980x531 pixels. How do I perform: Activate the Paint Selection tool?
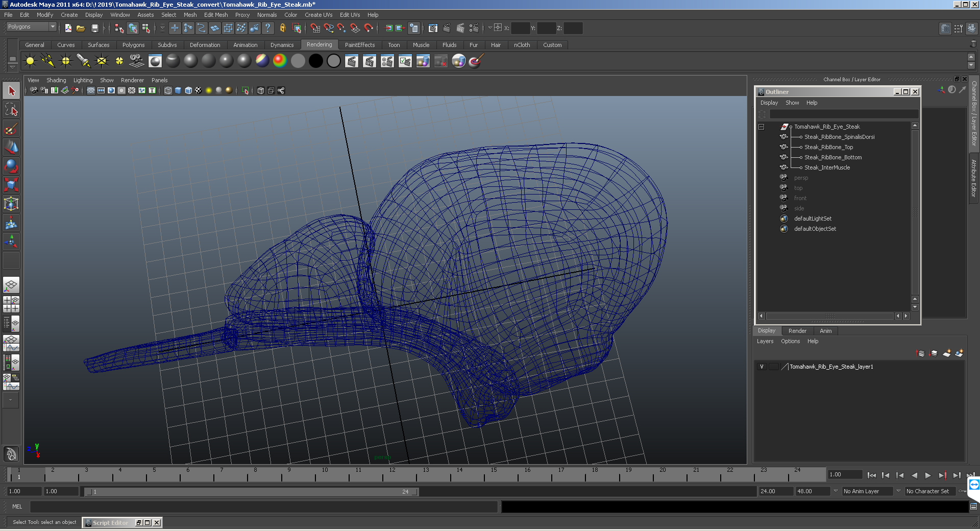(x=11, y=128)
